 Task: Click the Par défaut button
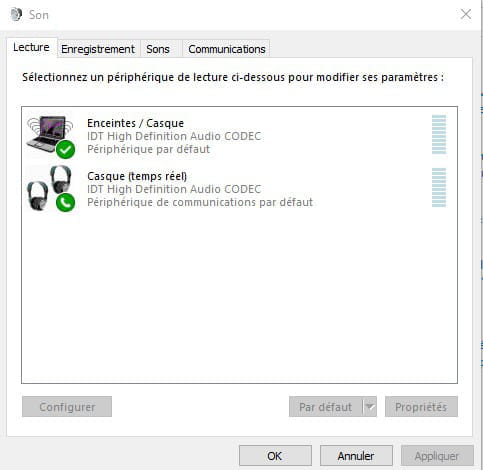[x=326, y=407]
